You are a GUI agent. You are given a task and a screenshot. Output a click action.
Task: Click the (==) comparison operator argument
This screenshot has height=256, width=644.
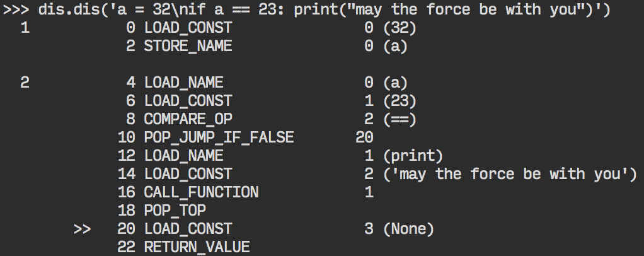click(x=400, y=119)
